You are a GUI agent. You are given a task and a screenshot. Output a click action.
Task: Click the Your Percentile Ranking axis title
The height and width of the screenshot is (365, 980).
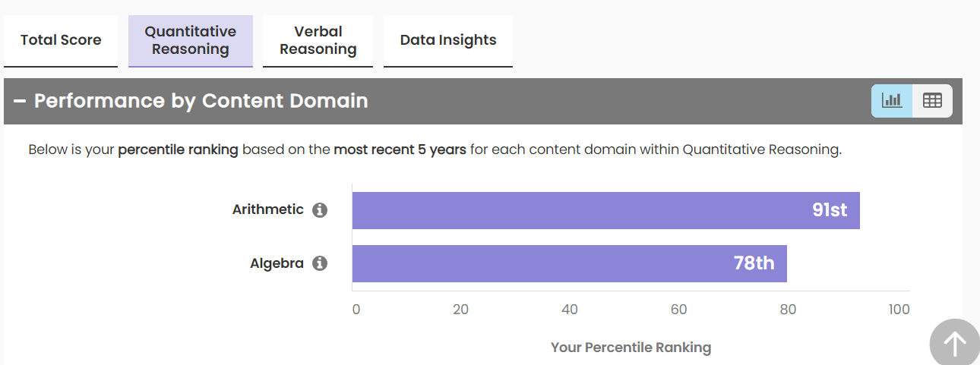[631, 348]
